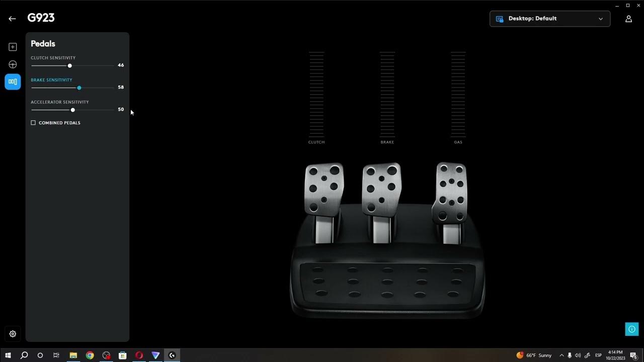644x362 pixels.
Task: Open the settings gear icon
Action: coord(13,334)
